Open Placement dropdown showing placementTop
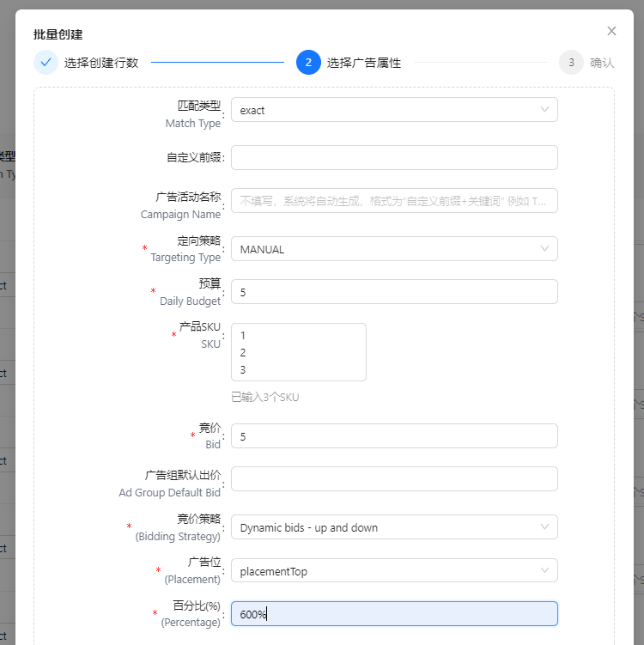This screenshot has height=645, width=644. pos(394,570)
